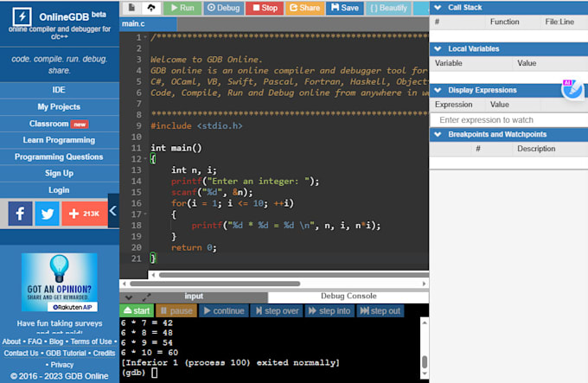Viewport: 588px width, 383px height.
Task: Switch to the input tab
Action: tap(194, 297)
